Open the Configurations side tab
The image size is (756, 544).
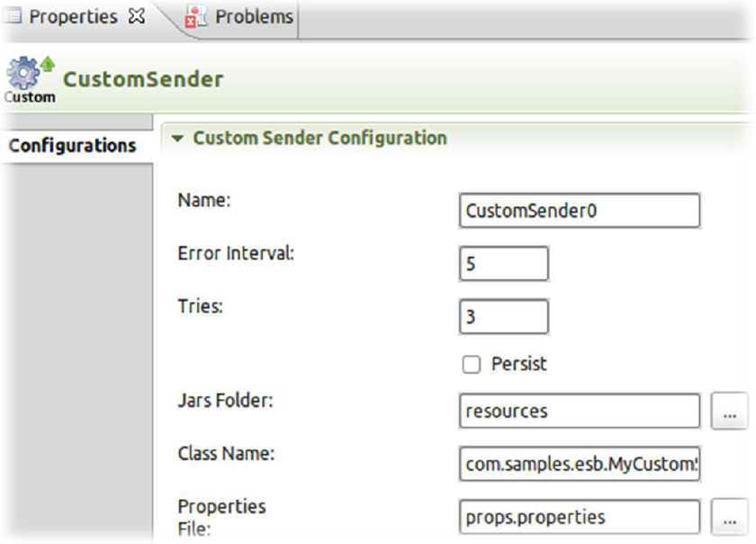(x=73, y=145)
